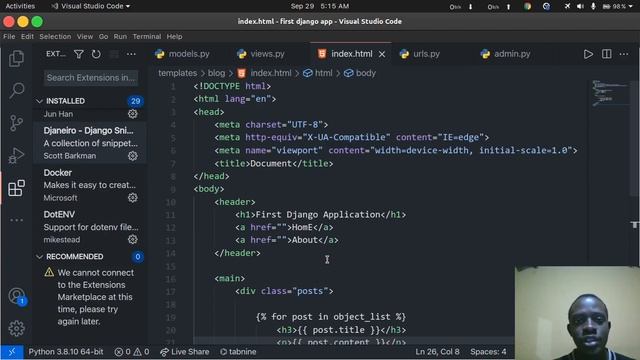Screen dimensions: 640x360
Task: Open the remote window indicator
Action: 12,352
